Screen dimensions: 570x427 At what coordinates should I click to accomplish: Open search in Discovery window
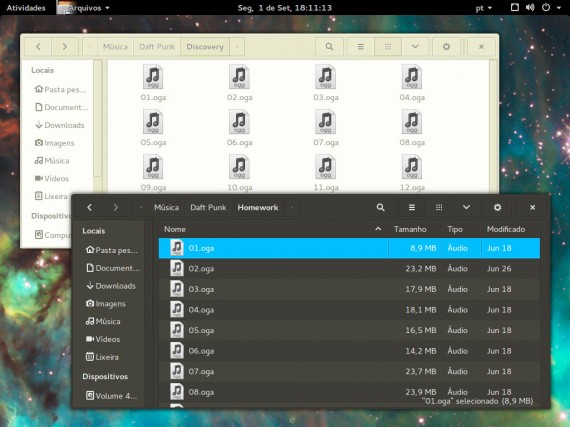(x=329, y=47)
